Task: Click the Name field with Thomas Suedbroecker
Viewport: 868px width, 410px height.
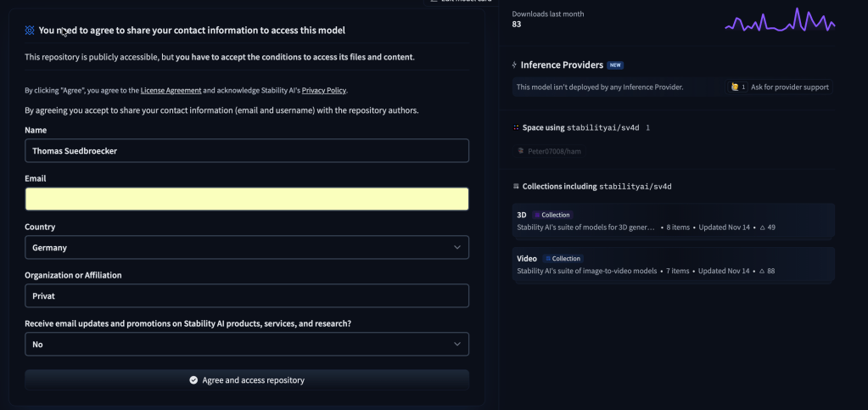Action: (246, 150)
